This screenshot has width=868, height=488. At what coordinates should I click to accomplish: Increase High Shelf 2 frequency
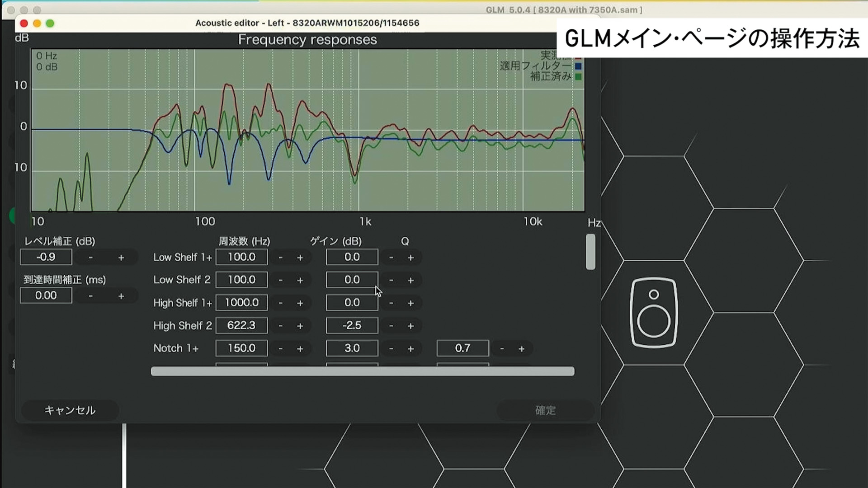(300, 326)
